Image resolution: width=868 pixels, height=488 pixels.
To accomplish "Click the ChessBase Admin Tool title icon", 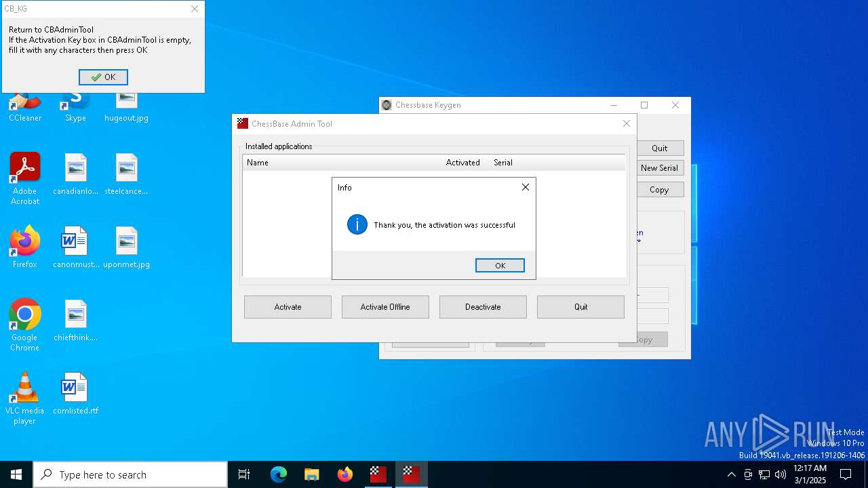I will coord(243,123).
